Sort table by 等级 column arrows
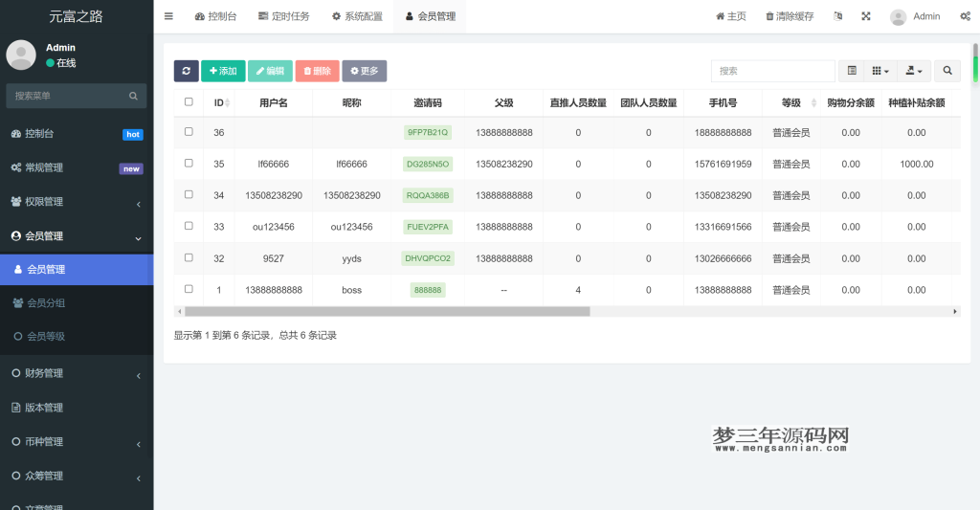 (x=813, y=102)
